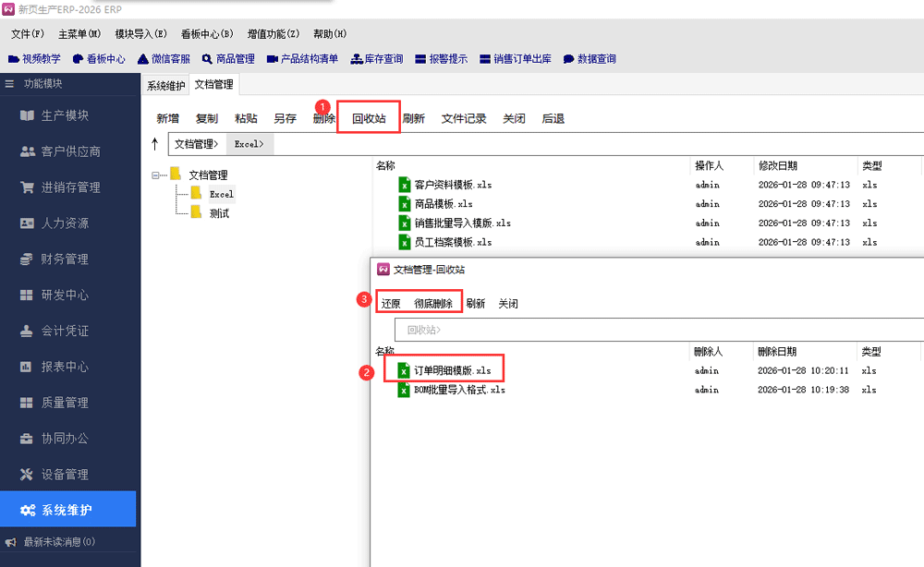Open 商品管理 from the shortcut toolbar
924x567 pixels.
point(228,59)
